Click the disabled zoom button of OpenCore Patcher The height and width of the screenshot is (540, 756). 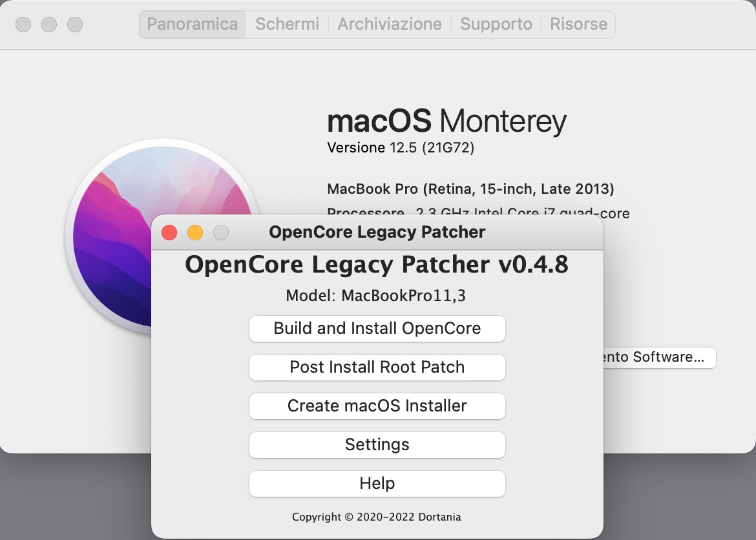[221, 233]
